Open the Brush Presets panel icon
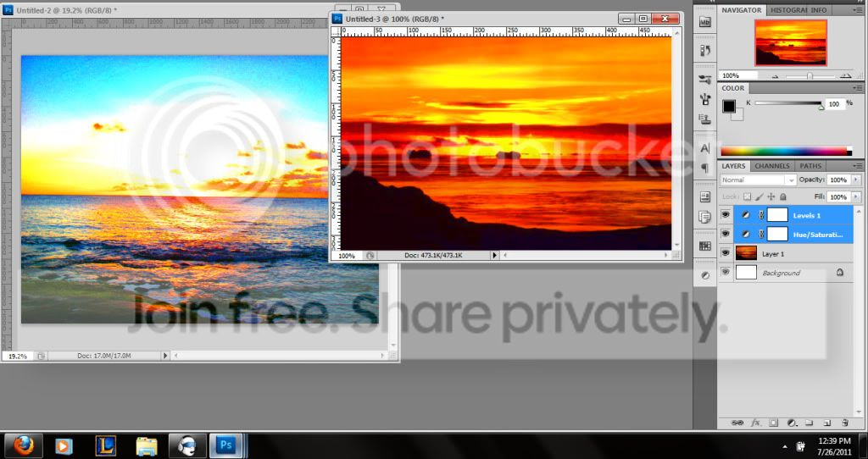The height and width of the screenshot is (459, 868). pos(704,99)
